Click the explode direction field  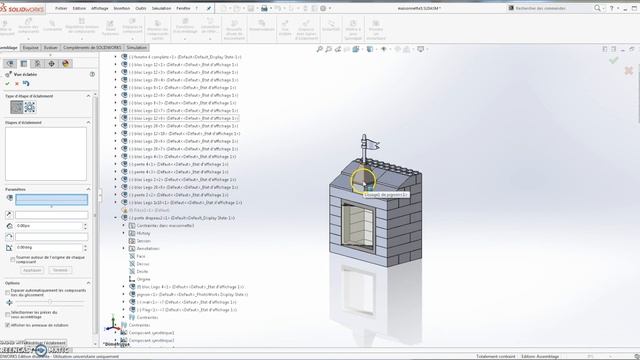51,215
